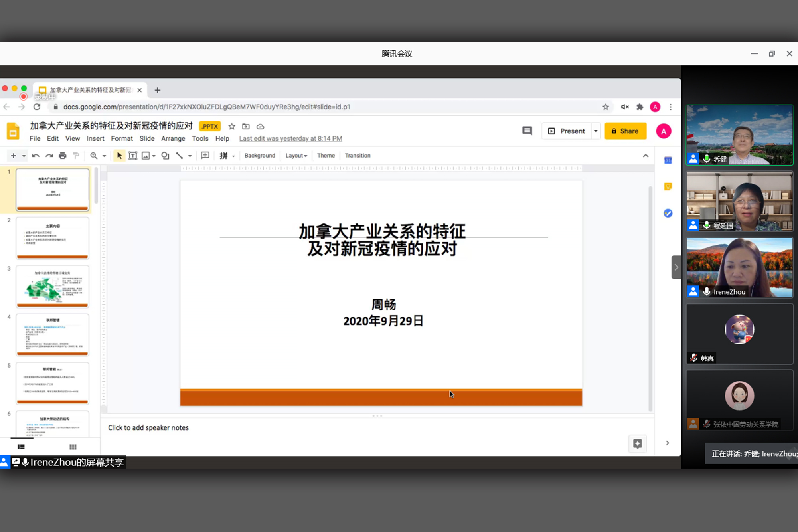Screen dimensions: 798x532
Task: Select the Line drawing tool
Action: [180, 156]
